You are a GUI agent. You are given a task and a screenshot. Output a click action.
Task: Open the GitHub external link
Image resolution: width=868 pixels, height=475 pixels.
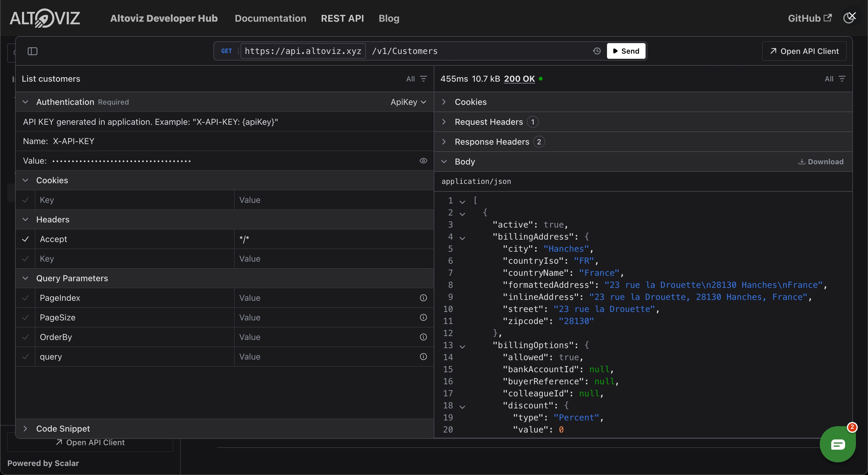pyautogui.click(x=810, y=18)
